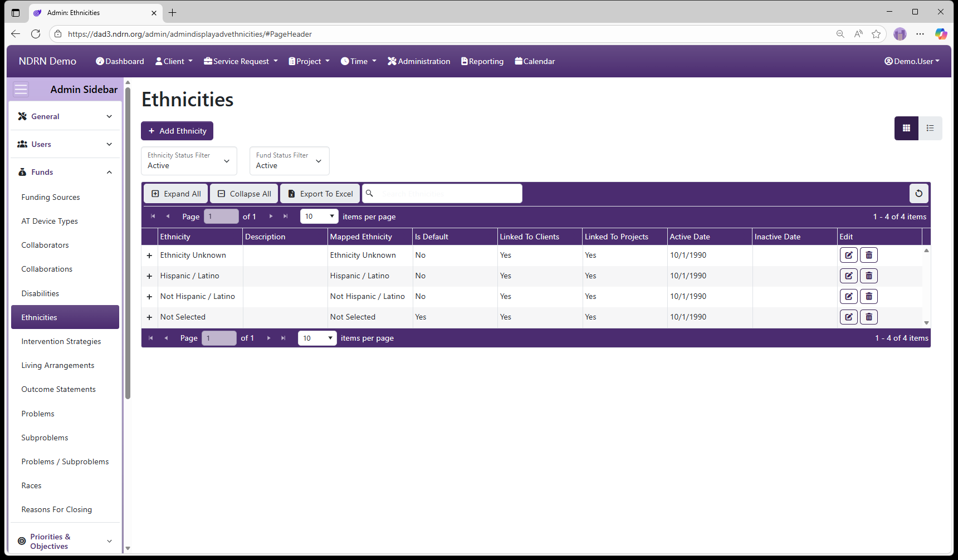958x560 pixels.
Task: Edit the Not Hispanic / Latino row
Action: [x=848, y=296]
